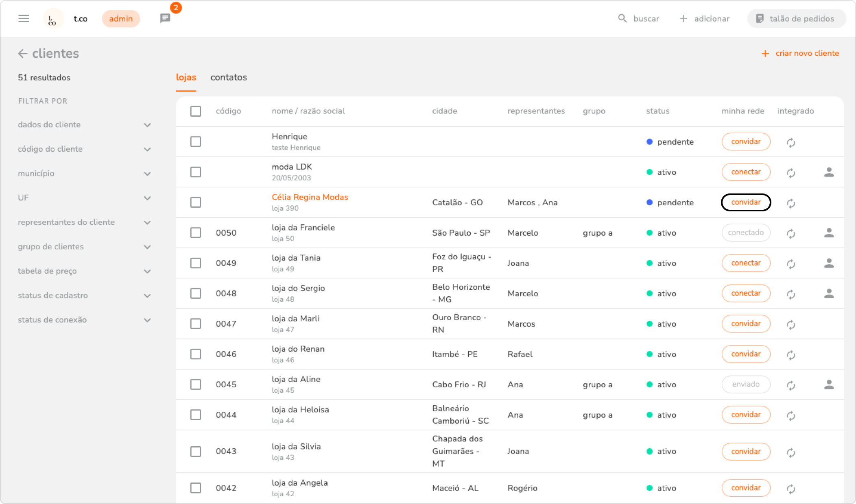Select the lojas tab
Image resolution: width=856 pixels, height=504 pixels.
(186, 78)
